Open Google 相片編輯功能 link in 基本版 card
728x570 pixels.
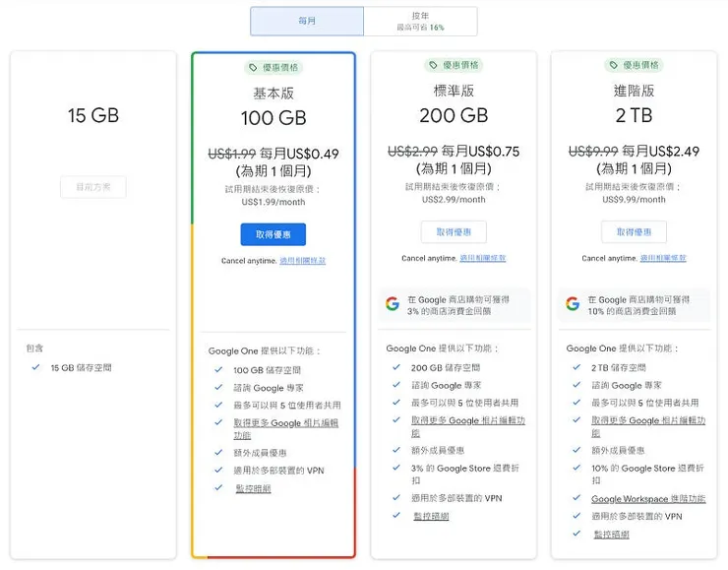click(285, 429)
